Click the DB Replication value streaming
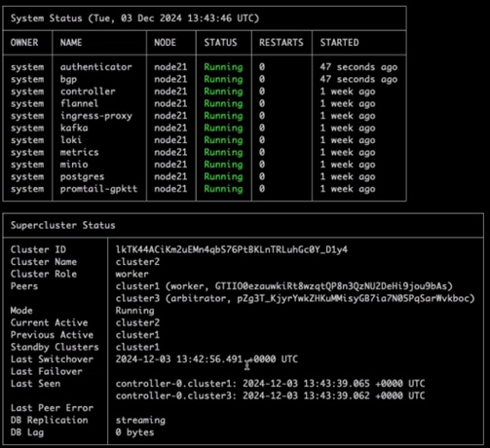Viewport: 490px width, 448px height. coord(140,421)
